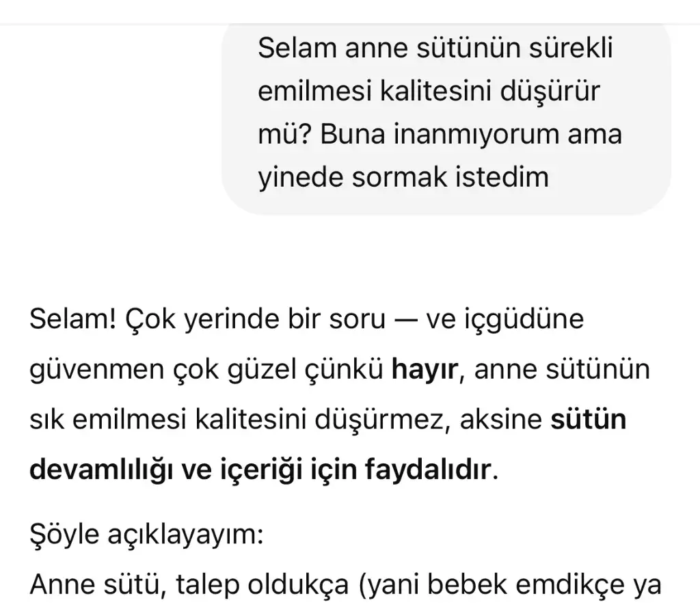Click the bold word 'hayır'

[x=425, y=370]
